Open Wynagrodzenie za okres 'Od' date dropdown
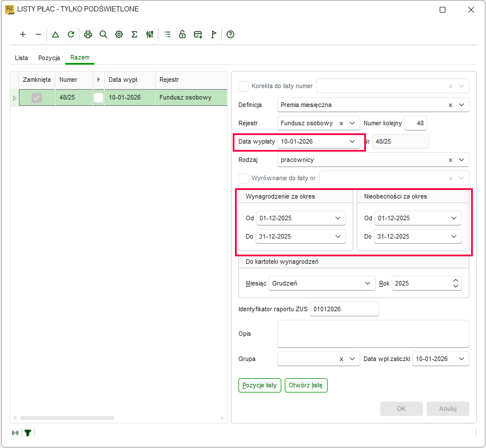The height and width of the screenshot is (448, 486). [x=338, y=218]
